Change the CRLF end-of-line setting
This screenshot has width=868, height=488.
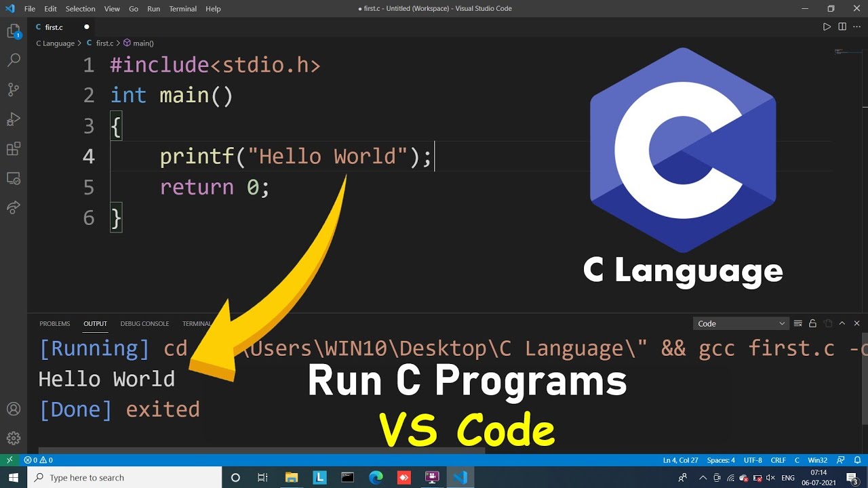point(778,460)
